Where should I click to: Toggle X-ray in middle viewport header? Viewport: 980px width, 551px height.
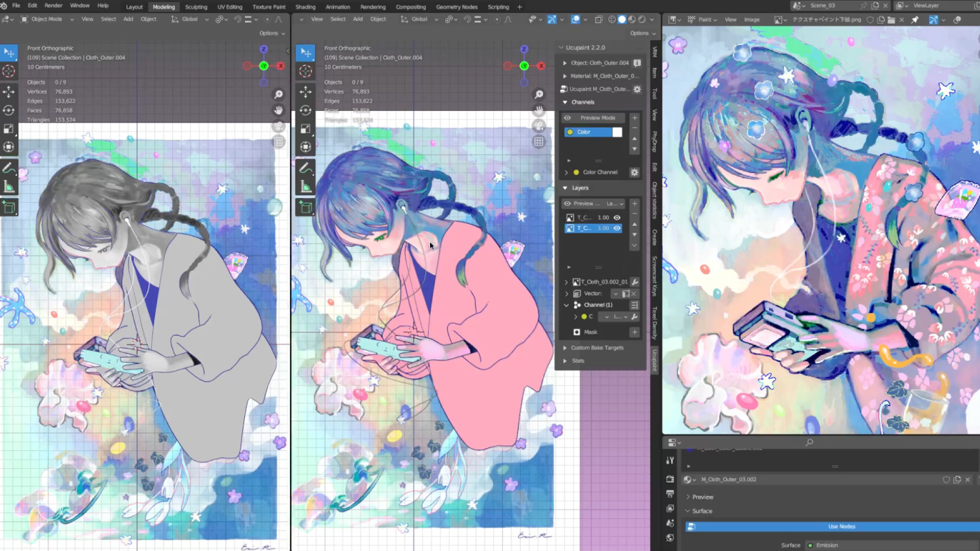click(x=598, y=20)
